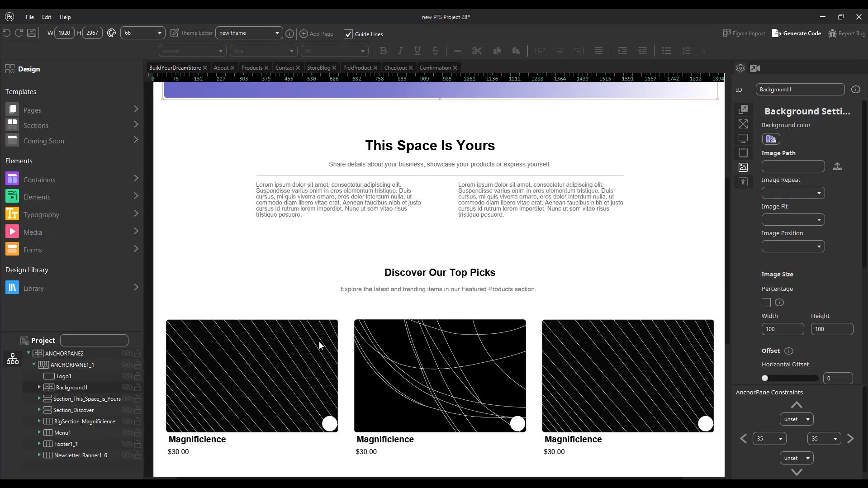Enable the Percentage checkbox under Image Size

(766, 303)
